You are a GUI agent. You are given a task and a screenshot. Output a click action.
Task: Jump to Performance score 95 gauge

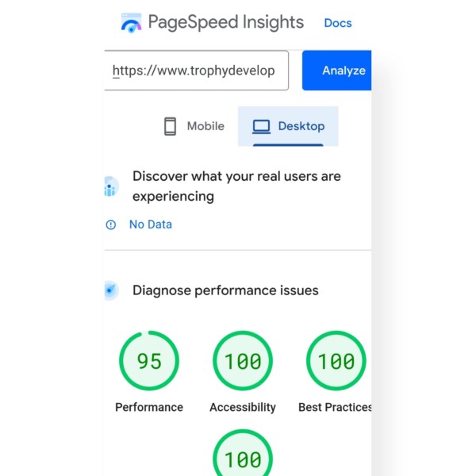149,360
